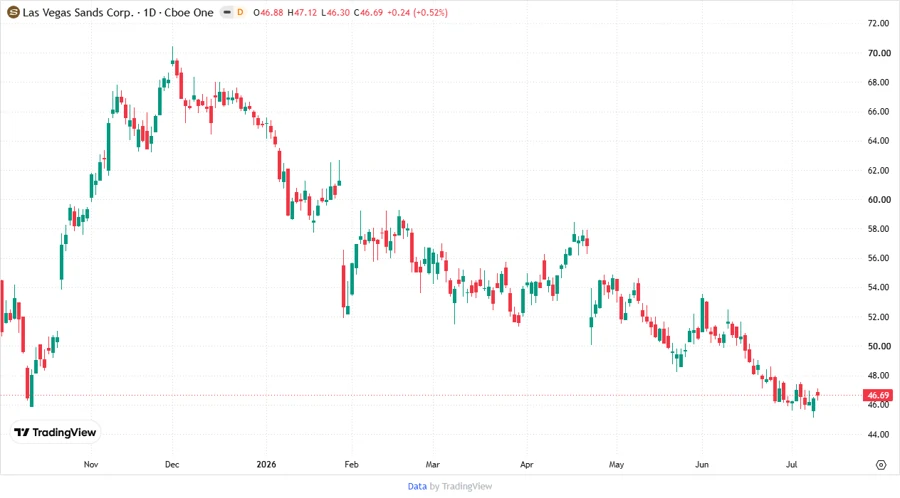Click the Jul time axis label
The image size is (900, 498).
(x=792, y=464)
